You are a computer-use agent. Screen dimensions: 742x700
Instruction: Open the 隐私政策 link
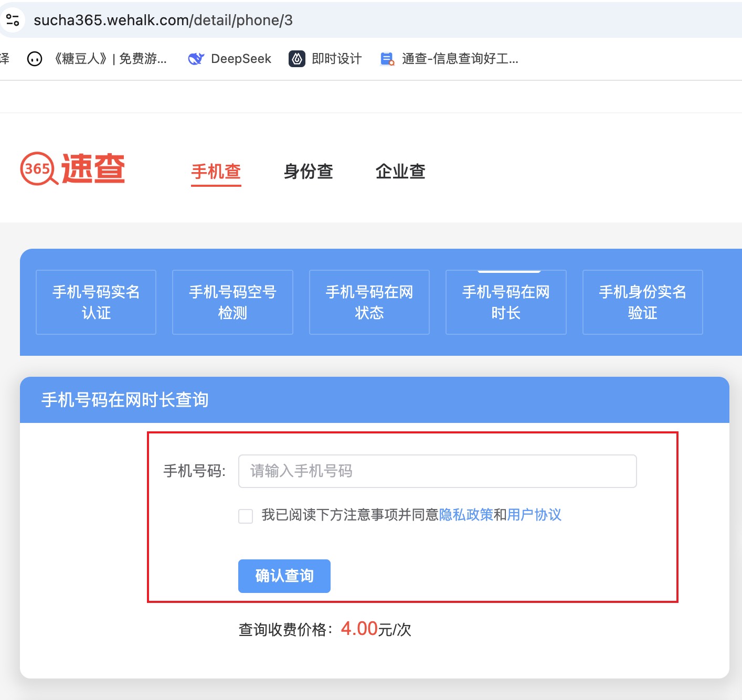pyautogui.click(x=466, y=515)
